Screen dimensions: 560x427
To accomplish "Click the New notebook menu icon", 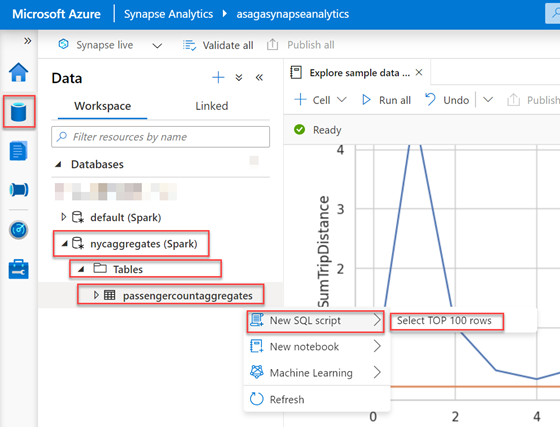I will (256, 346).
